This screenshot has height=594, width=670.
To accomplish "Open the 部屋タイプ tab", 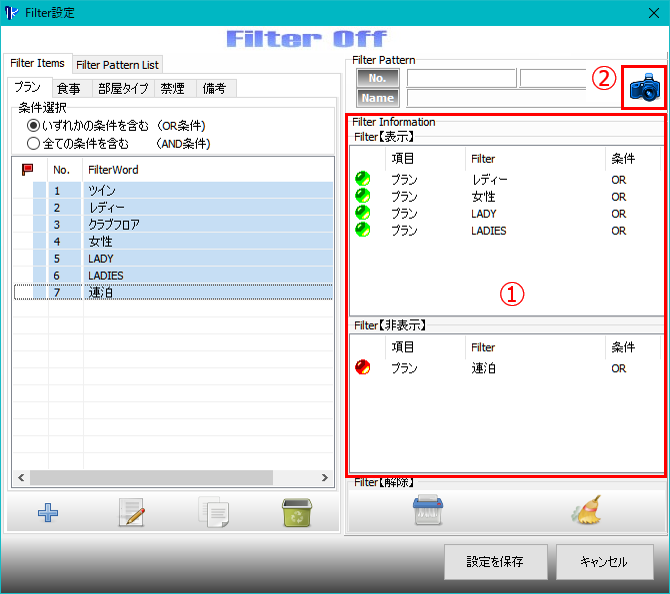I will [x=123, y=88].
